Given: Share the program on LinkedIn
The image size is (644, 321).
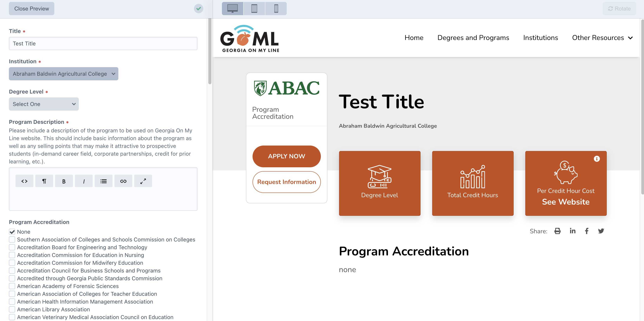Looking at the screenshot, I should 572,231.
